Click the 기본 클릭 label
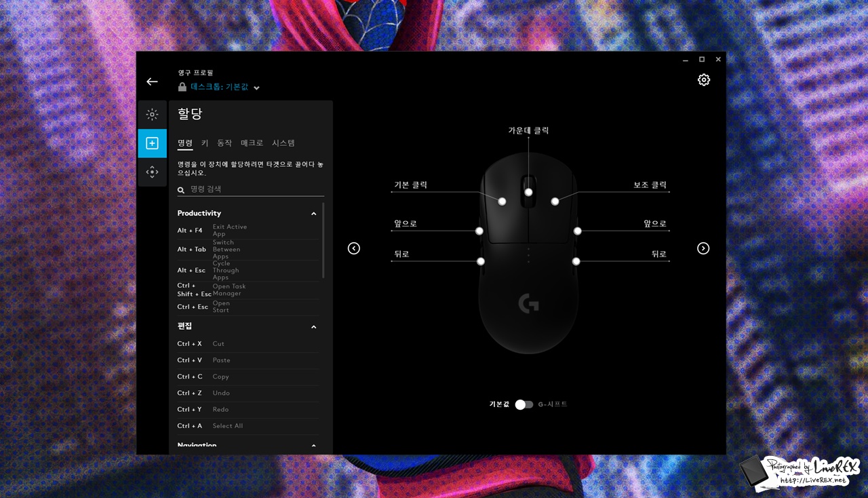Viewport: 868px width, 498px height. (411, 185)
